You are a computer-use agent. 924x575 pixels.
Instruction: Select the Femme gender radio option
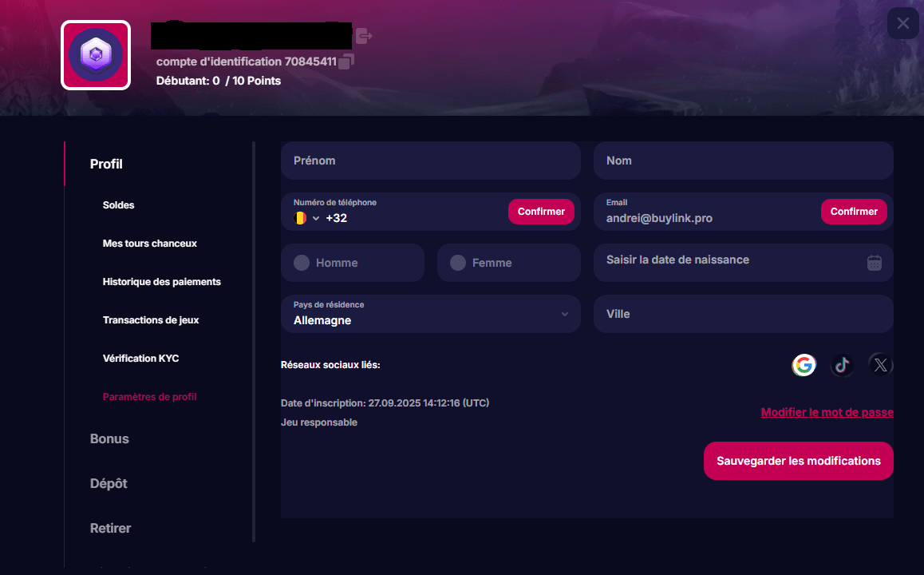[x=458, y=263]
